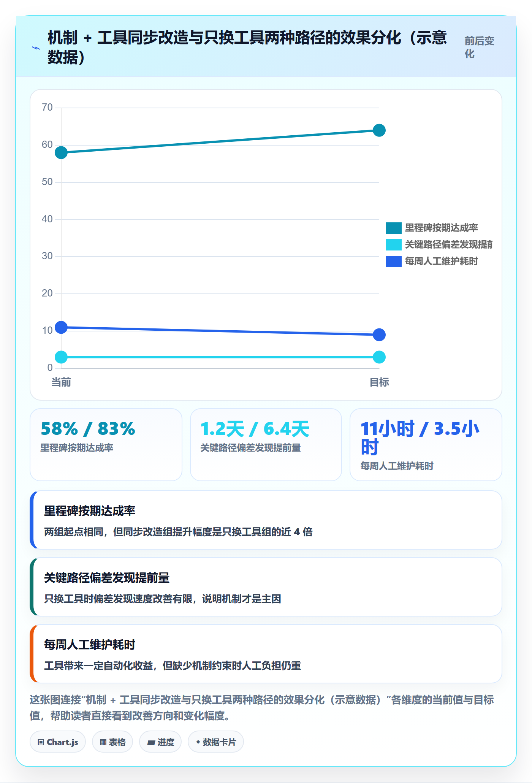The image size is (532, 783).
Task: Toggle the 里程碑按期达成率 legend swatch
Action: (x=393, y=228)
